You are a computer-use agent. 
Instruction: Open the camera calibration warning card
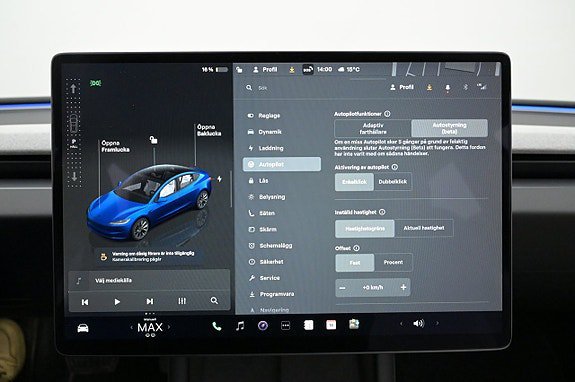(x=149, y=256)
